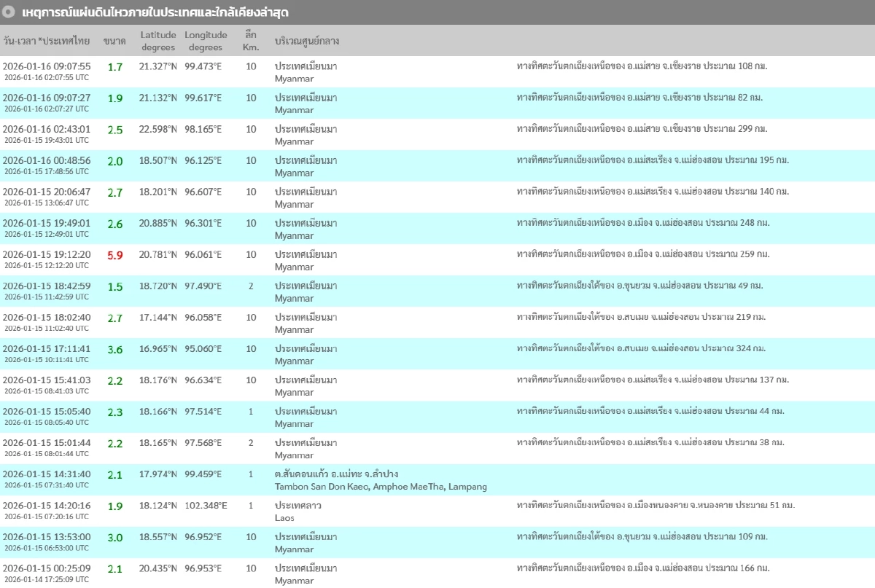Click the วัน-เวลา date-time column header
This screenshot has height=588, width=875.
47,41
